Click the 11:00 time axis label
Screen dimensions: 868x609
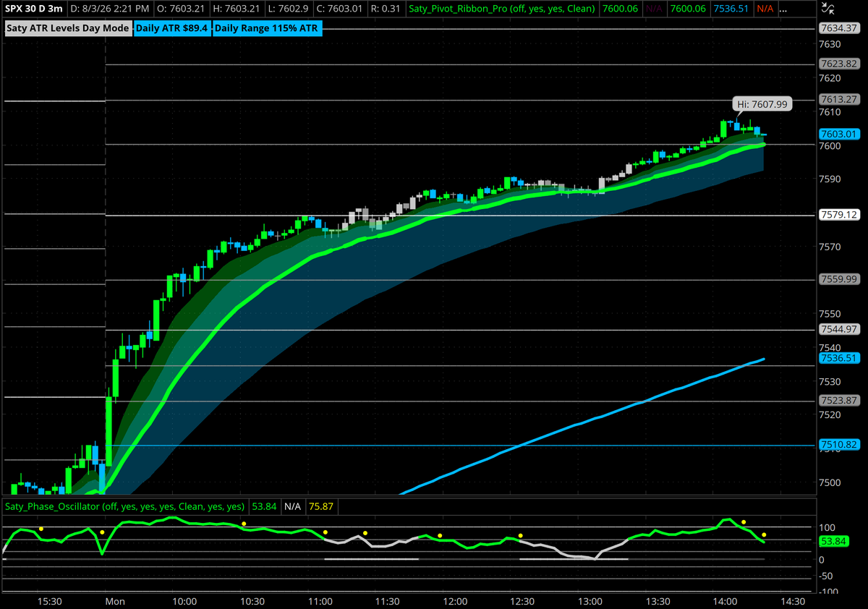coord(319,601)
